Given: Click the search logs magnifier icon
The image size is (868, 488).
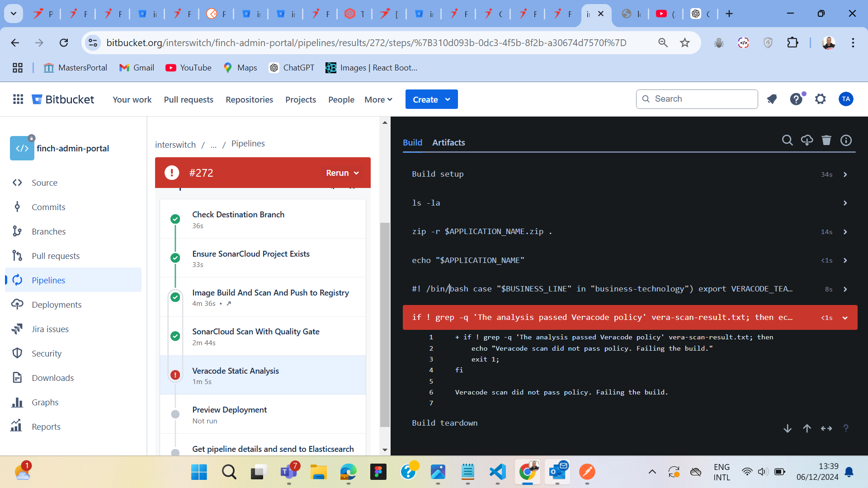Looking at the screenshot, I should click(x=787, y=141).
